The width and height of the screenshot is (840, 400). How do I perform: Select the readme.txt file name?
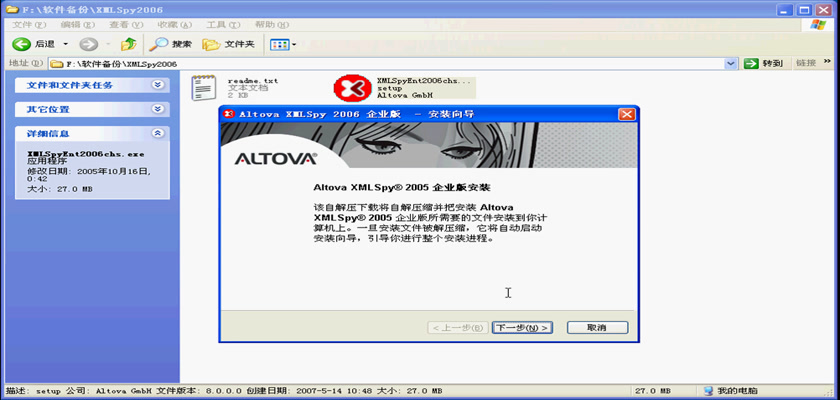pyautogui.click(x=253, y=81)
